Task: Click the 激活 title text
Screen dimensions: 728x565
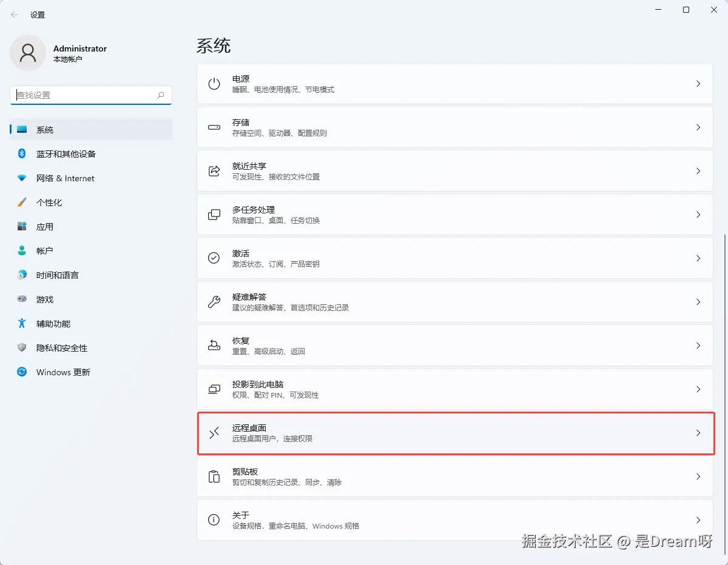Action: [x=241, y=253]
